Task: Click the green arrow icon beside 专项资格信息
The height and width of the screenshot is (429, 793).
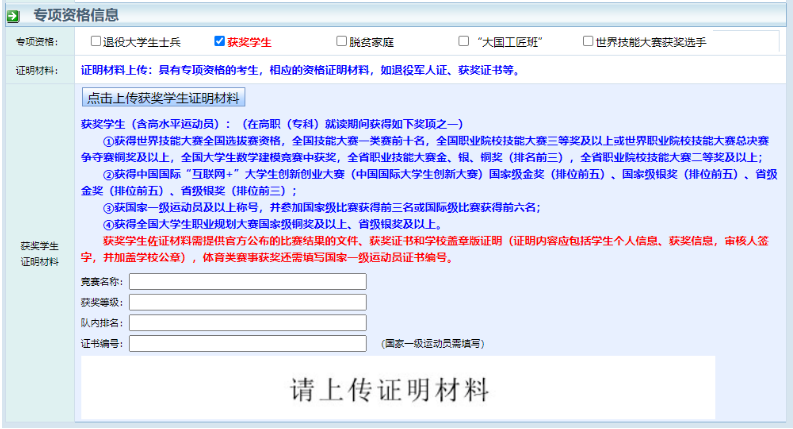Action: tap(13, 15)
